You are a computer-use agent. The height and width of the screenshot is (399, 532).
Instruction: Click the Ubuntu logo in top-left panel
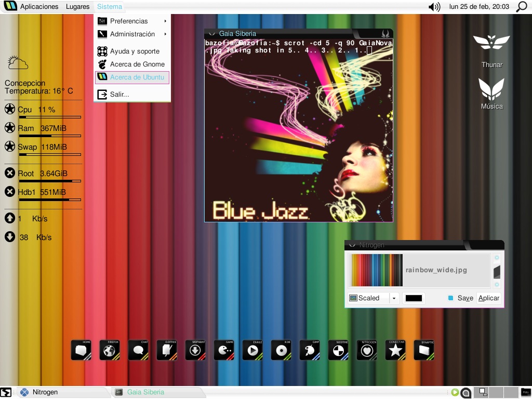10,6
